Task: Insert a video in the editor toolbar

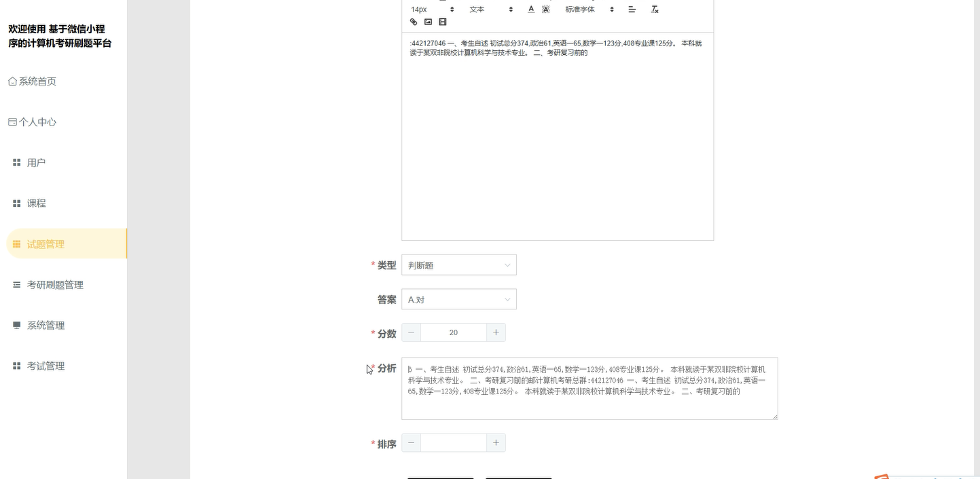Action: point(443,21)
